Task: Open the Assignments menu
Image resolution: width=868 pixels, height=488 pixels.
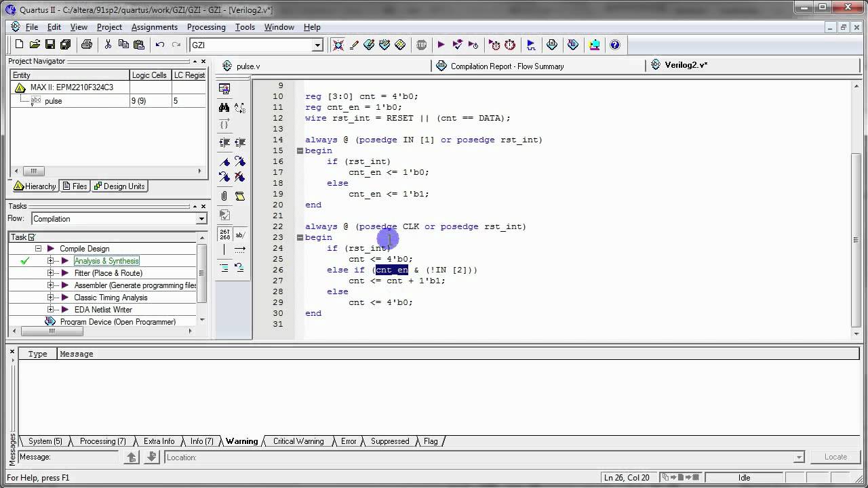Action: click(155, 27)
